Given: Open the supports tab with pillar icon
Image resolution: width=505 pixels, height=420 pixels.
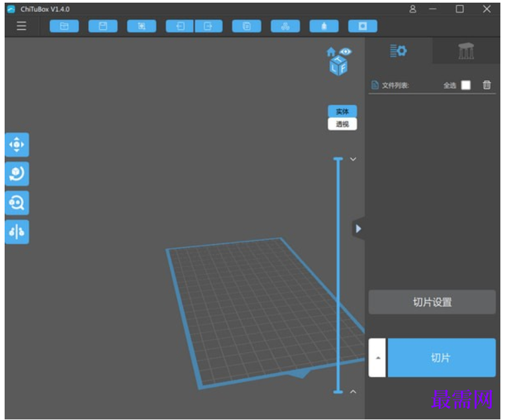Looking at the screenshot, I should (466, 51).
